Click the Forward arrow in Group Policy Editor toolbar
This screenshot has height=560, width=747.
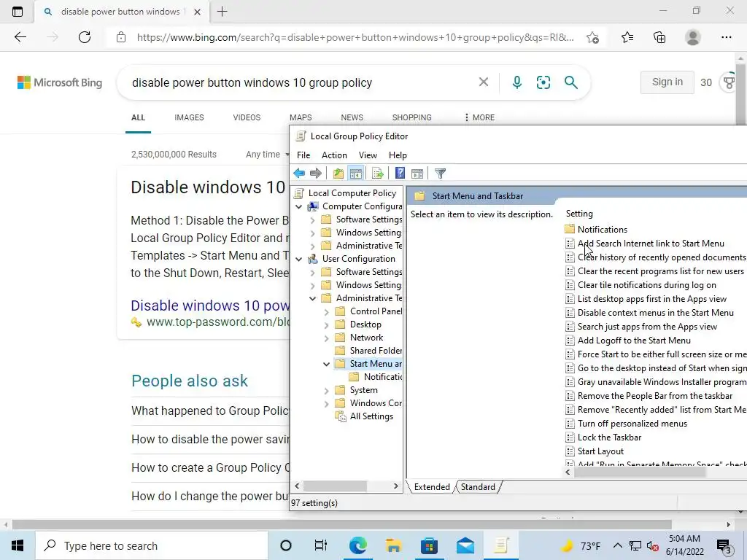pos(315,174)
